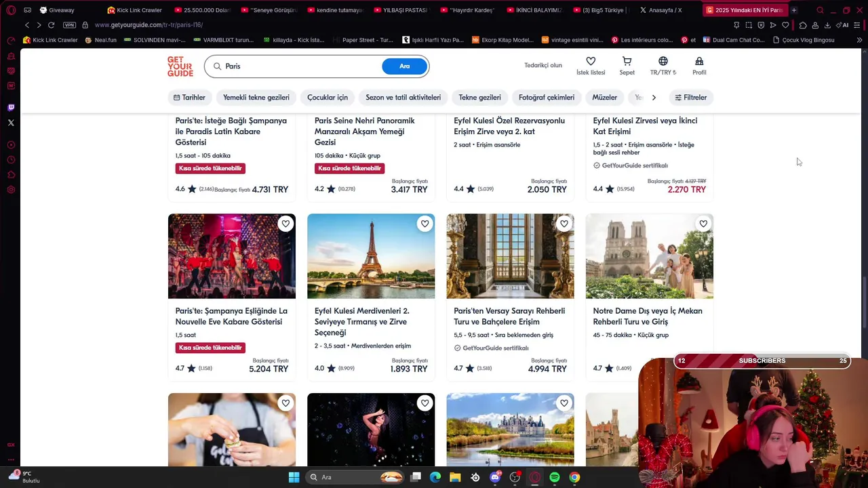The height and width of the screenshot is (488, 868).
Task: Open Spotify from the taskbar
Action: pyautogui.click(x=555, y=477)
